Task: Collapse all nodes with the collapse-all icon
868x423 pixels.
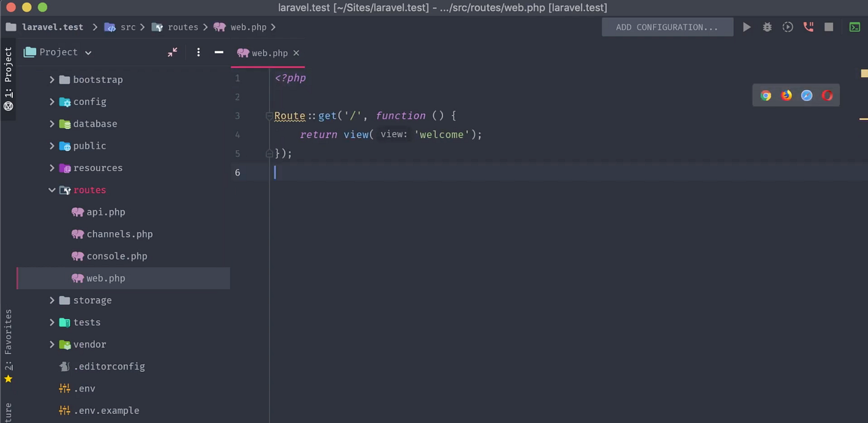Action: (172, 52)
